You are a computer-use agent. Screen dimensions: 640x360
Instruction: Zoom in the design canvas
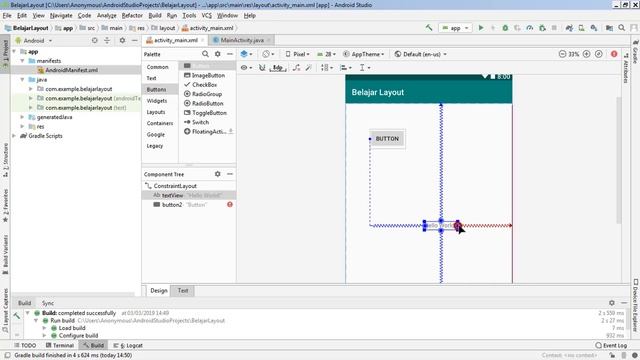(x=587, y=54)
